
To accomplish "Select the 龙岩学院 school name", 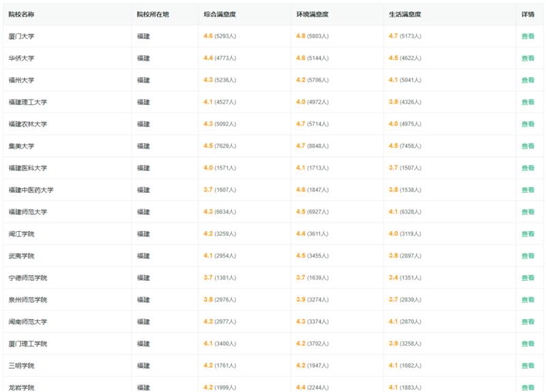I will click(x=21, y=387).
